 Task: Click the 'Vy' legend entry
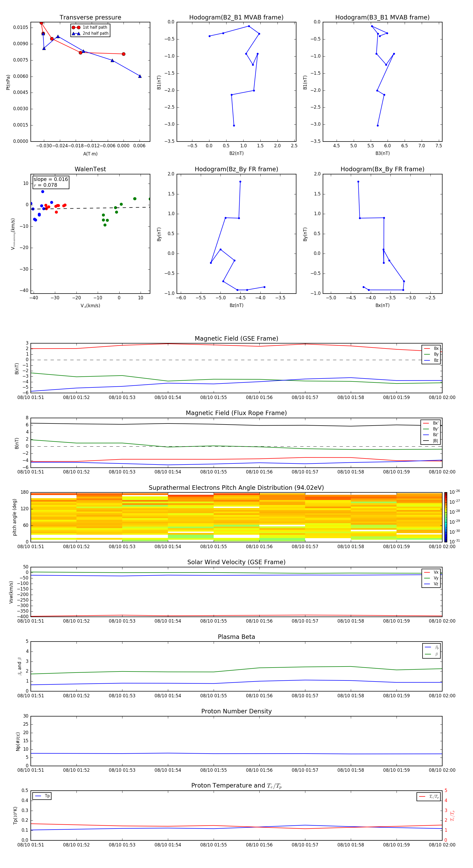pos(431,578)
